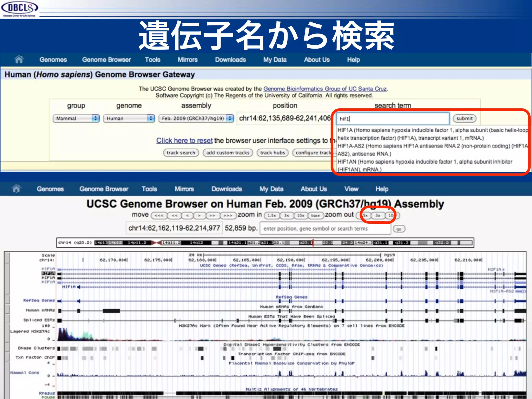This screenshot has height=399, width=532.
Task: Move right with >> button
Action: 212,215
